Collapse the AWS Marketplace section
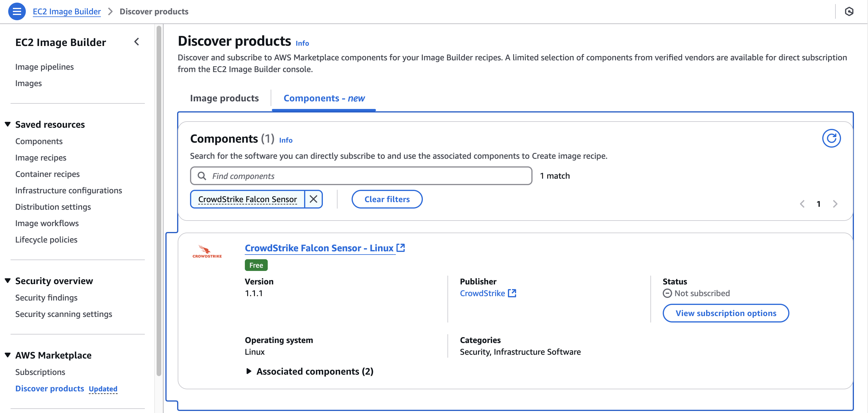The height and width of the screenshot is (413, 868). [x=8, y=355]
